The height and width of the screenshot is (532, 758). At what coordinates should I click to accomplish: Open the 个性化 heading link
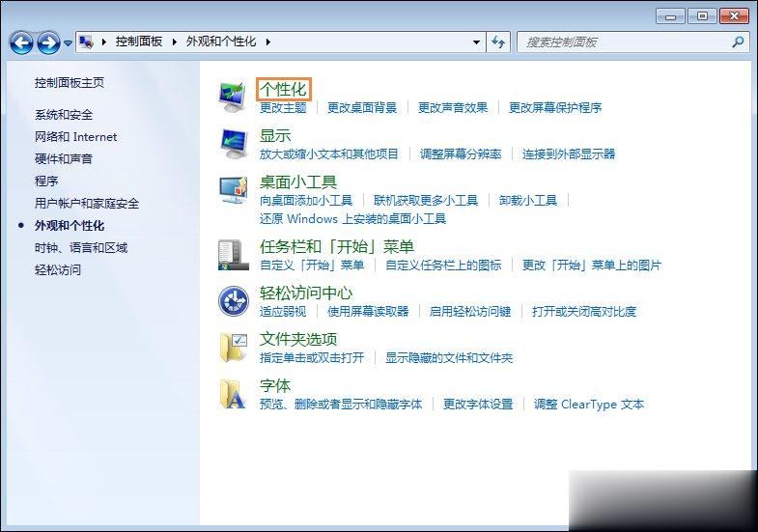point(283,89)
